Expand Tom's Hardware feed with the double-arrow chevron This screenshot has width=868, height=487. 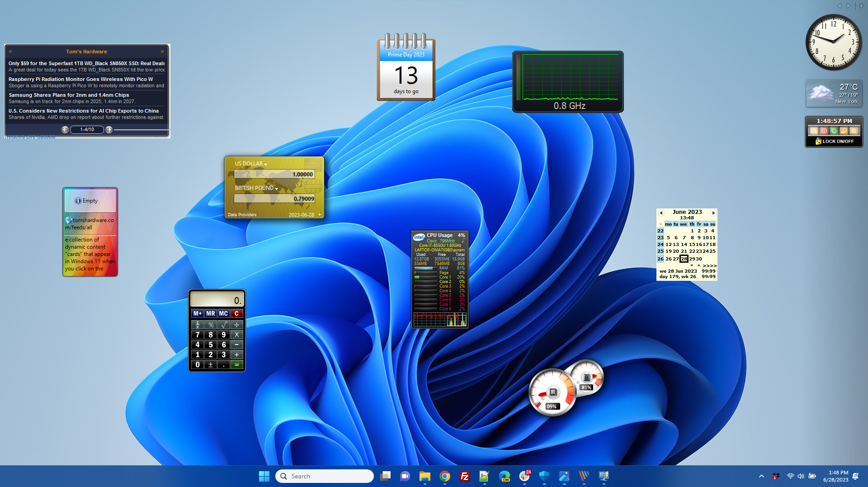[162, 51]
